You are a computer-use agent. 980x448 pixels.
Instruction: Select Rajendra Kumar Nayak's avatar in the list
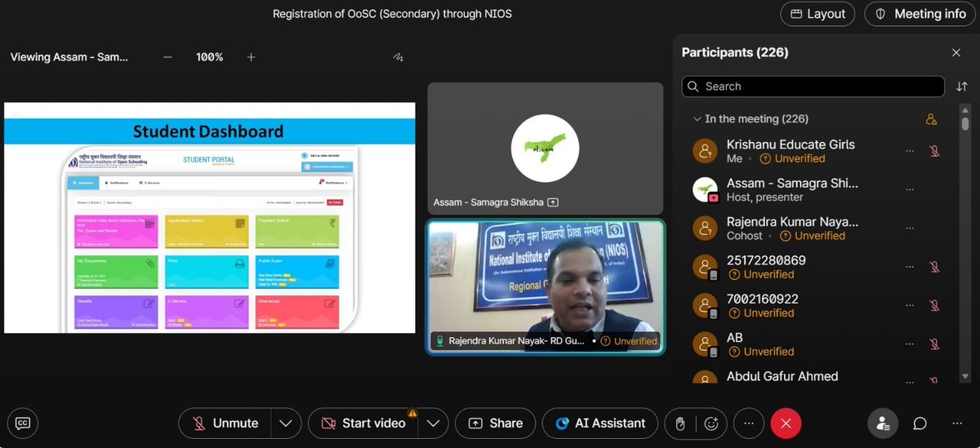[x=705, y=228]
